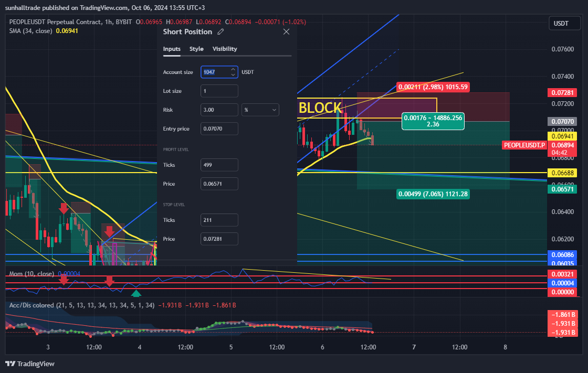588x373 pixels.
Task: Open the Style tab
Action: [x=196, y=49]
